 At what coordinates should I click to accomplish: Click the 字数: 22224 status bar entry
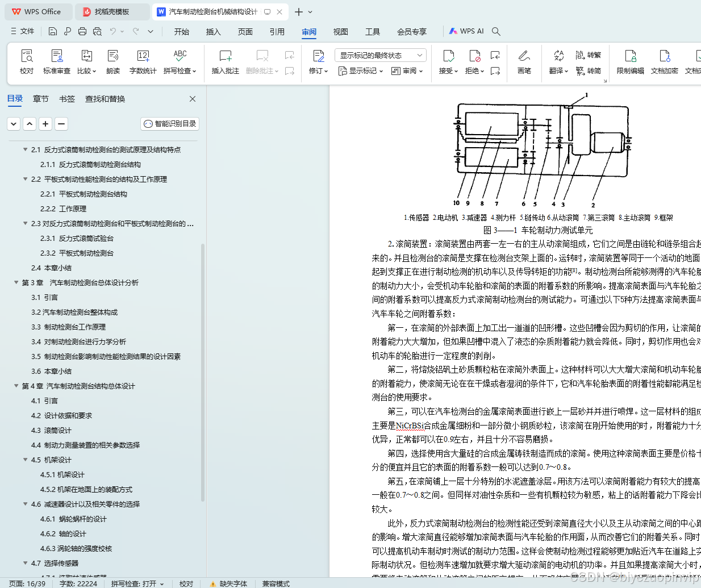coord(78,583)
